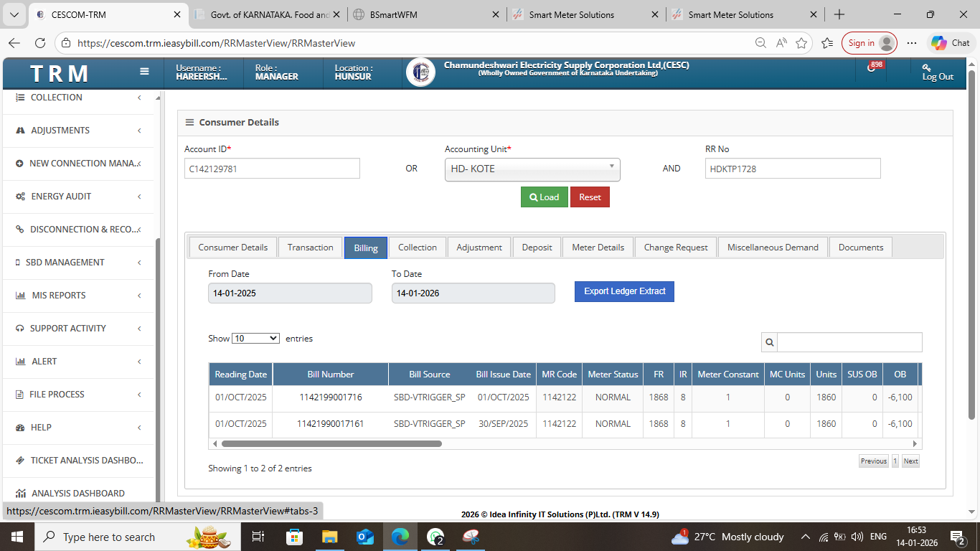Click the Help sidebar icon
980x551 pixels.
point(20,428)
